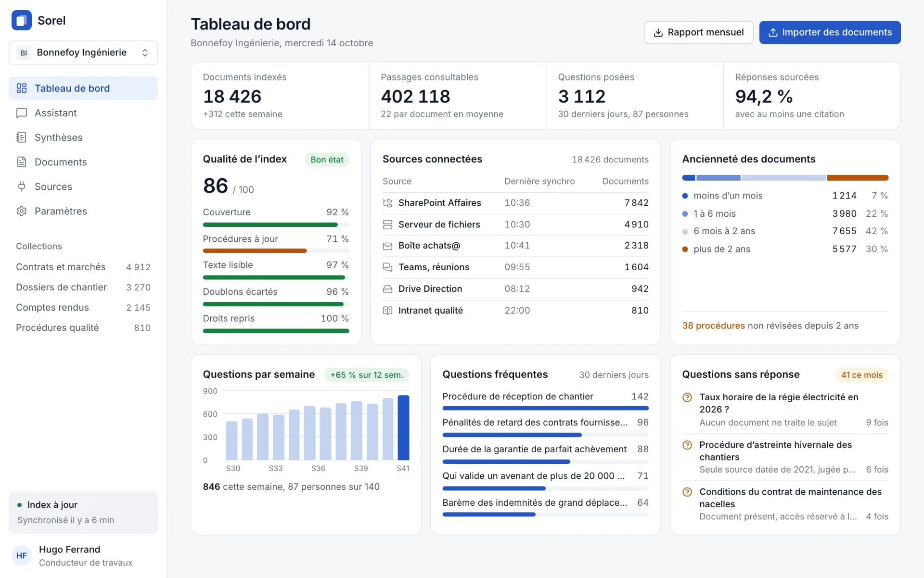Image resolution: width=924 pixels, height=578 pixels.
Task: Click the Teams, réunions chat icon
Action: (387, 267)
